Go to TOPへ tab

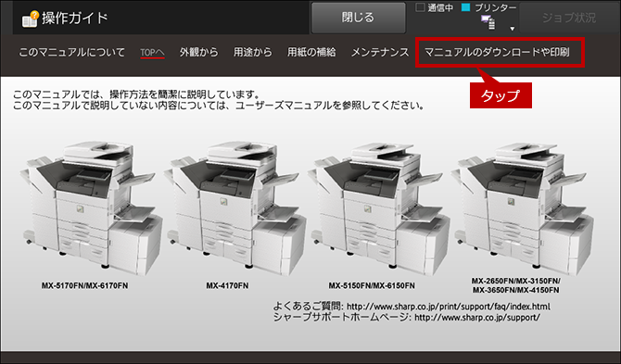pyautogui.click(x=153, y=52)
